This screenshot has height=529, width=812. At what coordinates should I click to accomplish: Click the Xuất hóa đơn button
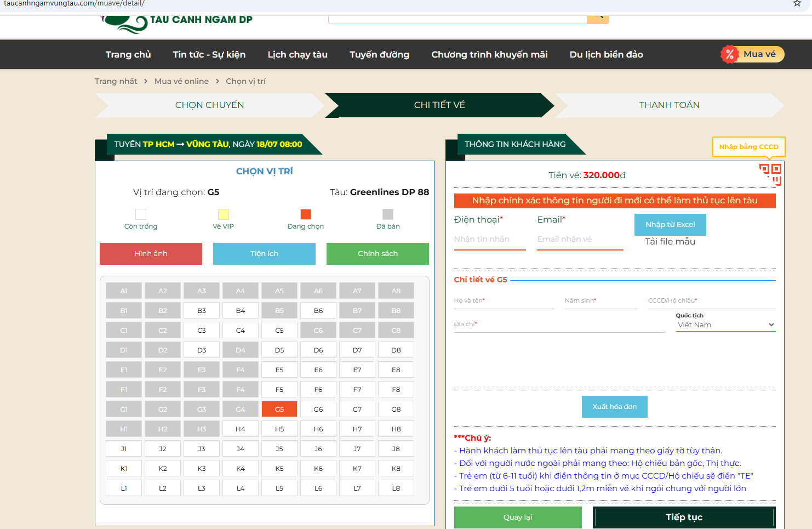click(614, 407)
